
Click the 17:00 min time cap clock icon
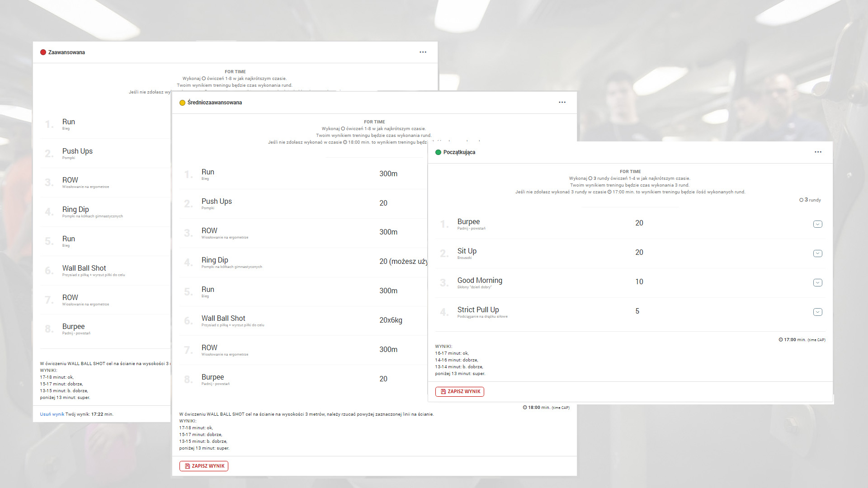pyautogui.click(x=781, y=340)
